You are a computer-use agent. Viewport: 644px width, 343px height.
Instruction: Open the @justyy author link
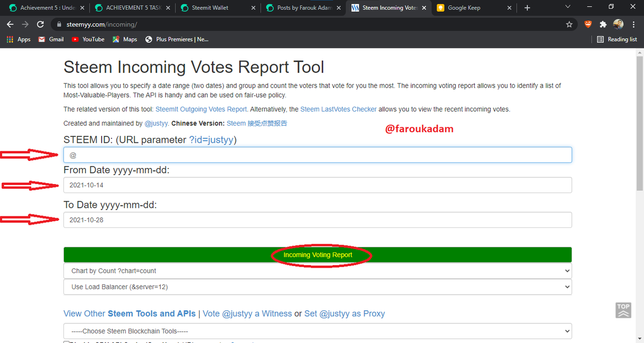click(x=156, y=123)
